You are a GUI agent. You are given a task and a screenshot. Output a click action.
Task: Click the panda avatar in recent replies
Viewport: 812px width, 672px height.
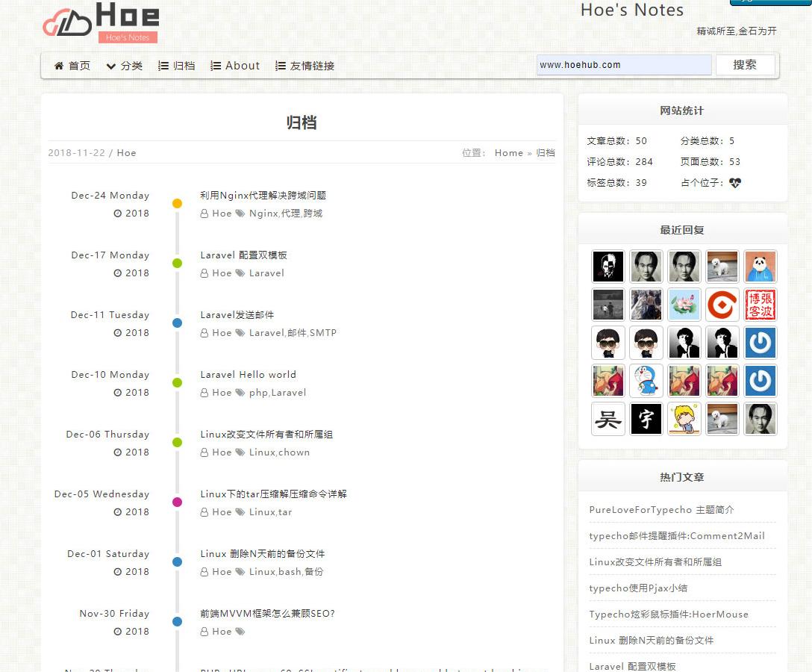(760, 267)
